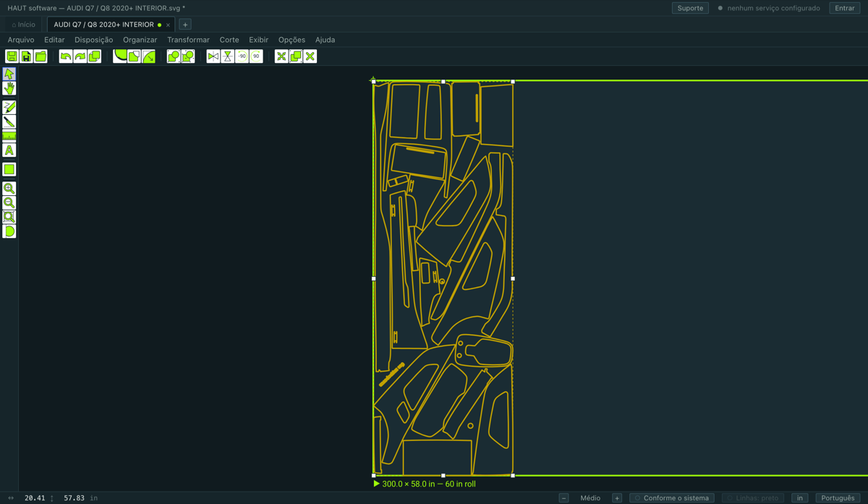Toggle the 'Linhas: preto' option
This screenshot has width=868, height=504.
[x=752, y=497]
